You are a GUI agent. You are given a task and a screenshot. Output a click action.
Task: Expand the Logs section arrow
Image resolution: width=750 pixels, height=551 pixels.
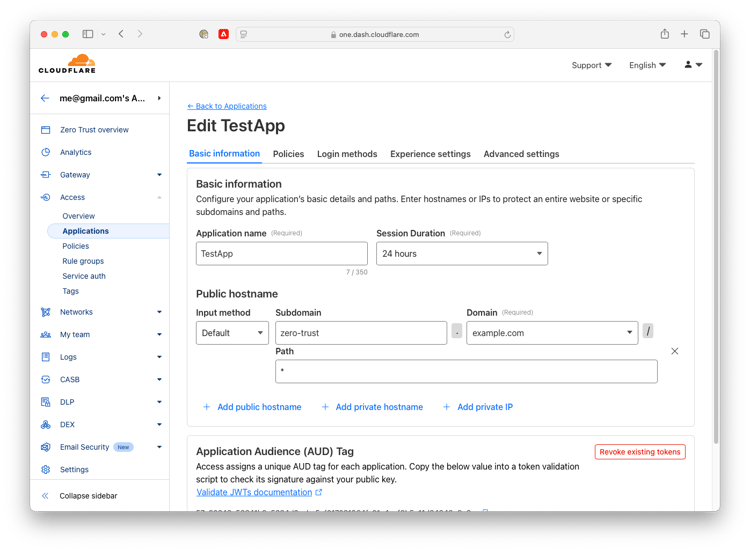(159, 357)
